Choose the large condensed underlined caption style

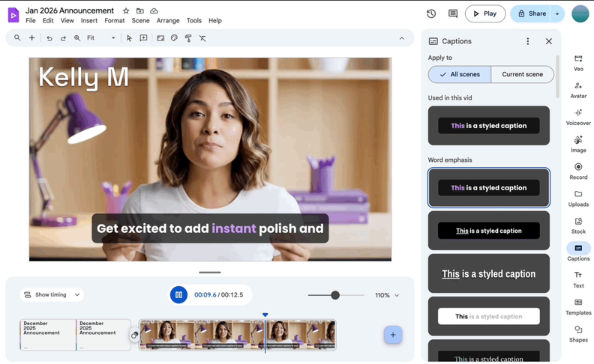pos(489,273)
